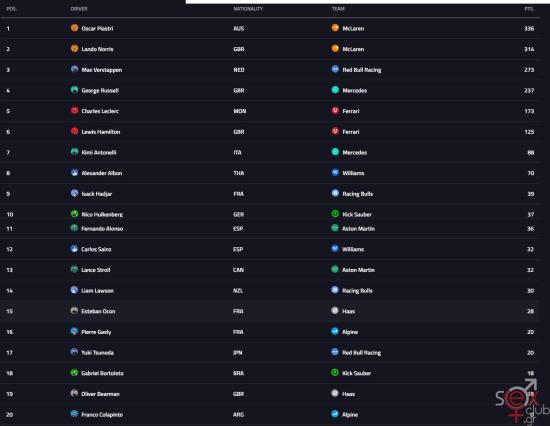Click the Haas logo beside Esteban Ocon
This screenshot has width=550, height=426.
tap(335, 311)
